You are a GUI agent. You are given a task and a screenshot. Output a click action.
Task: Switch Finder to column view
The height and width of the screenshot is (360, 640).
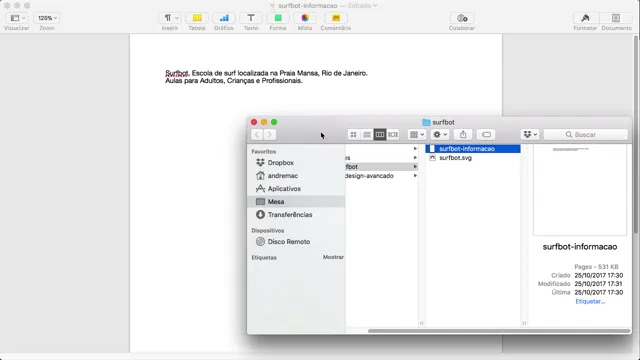coord(380,134)
